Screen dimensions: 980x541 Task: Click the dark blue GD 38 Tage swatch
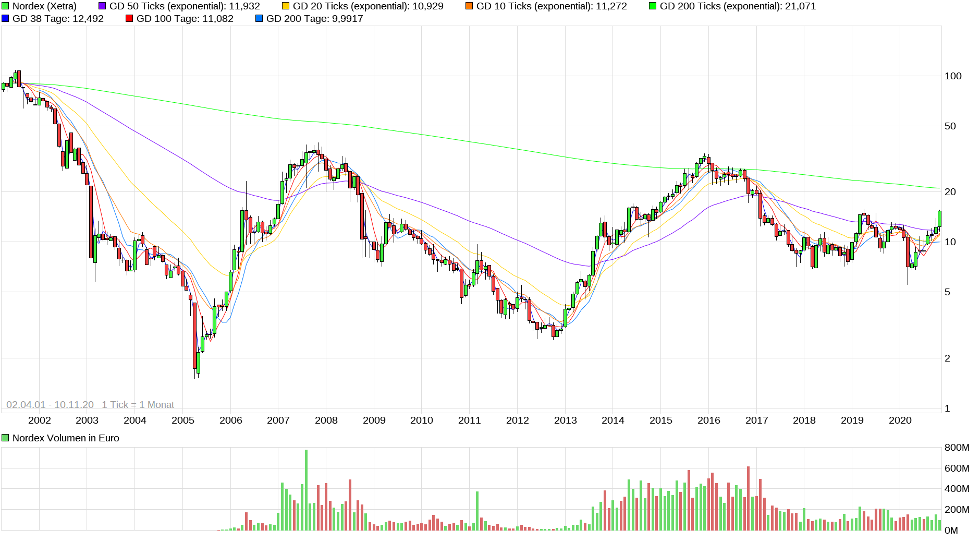[x=5, y=19]
